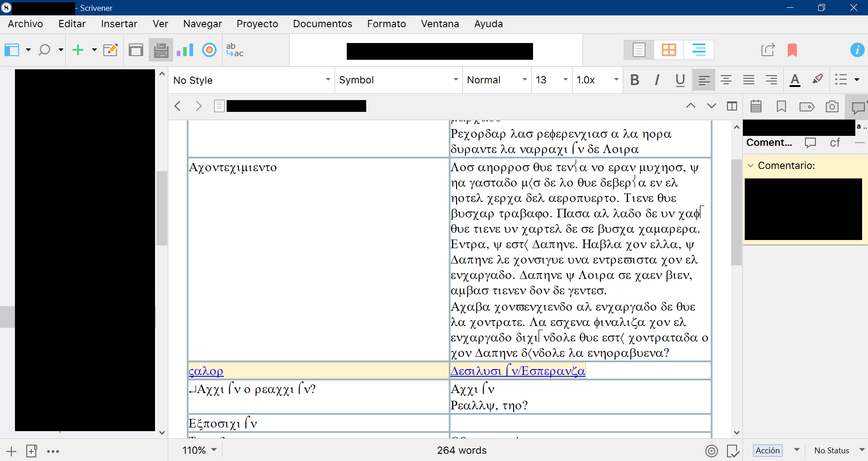Click the Δεσιλυσι ν/Εσπερανζα link
868x461 pixels.
point(518,371)
